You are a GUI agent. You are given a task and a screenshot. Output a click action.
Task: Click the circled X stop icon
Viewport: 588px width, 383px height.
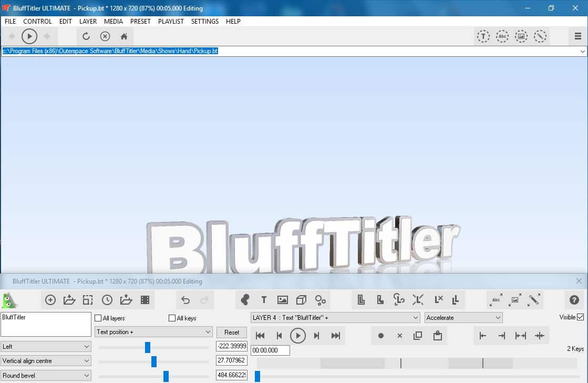coord(106,36)
